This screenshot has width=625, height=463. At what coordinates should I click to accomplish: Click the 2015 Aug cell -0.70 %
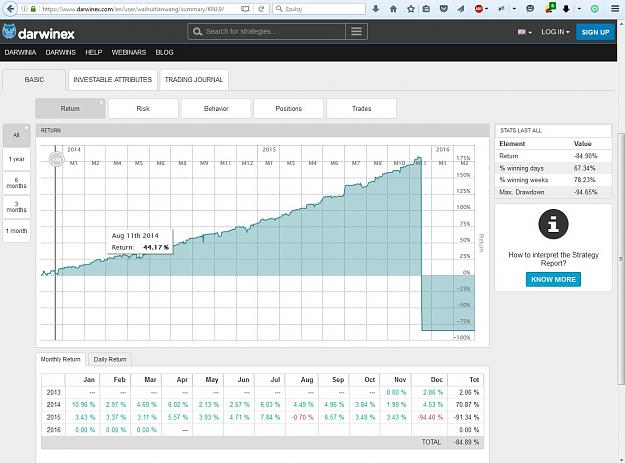point(302,417)
